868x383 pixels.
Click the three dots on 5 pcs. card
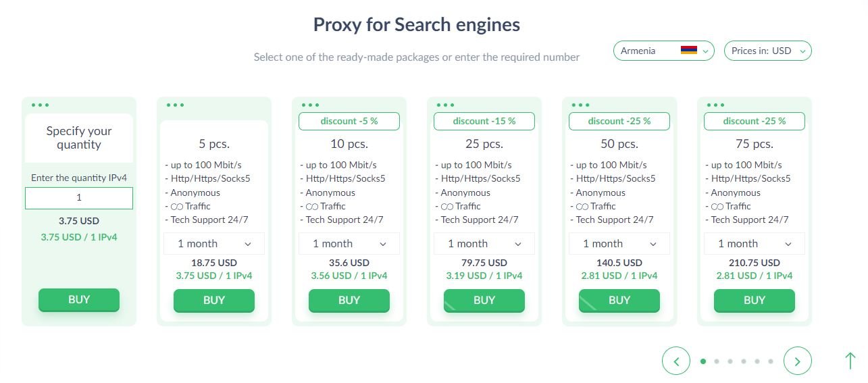click(x=175, y=105)
